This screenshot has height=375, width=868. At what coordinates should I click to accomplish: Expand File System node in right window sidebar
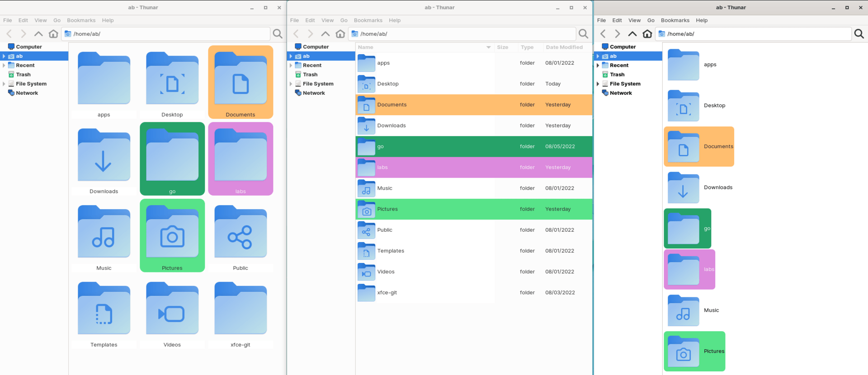tap(598, 84)
